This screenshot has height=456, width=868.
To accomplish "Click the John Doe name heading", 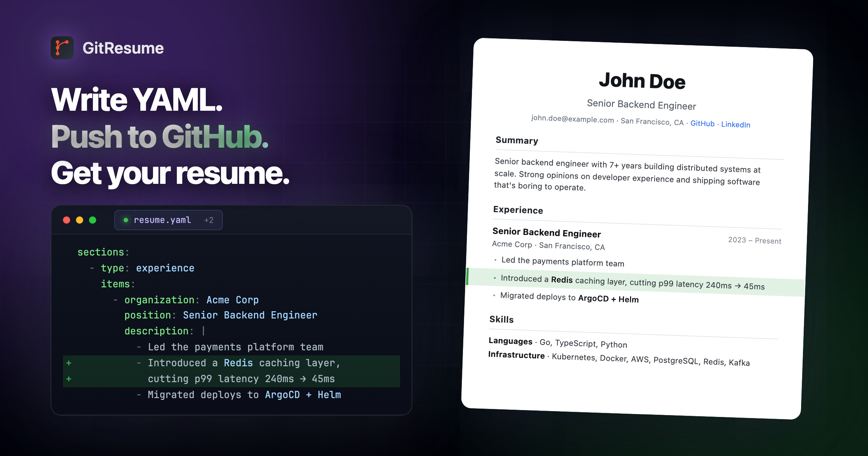I will coord(642,81).
